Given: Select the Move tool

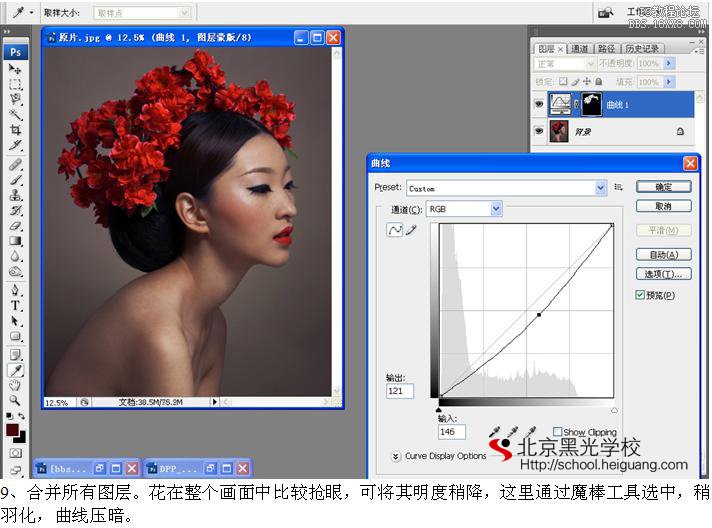Looking at the screenshot, I should click(x=15, y=69).
